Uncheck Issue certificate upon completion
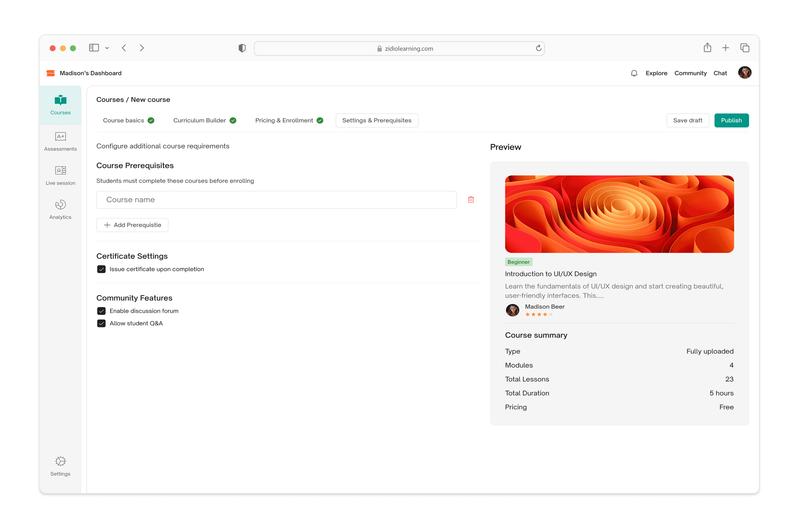 click(101, 269)
